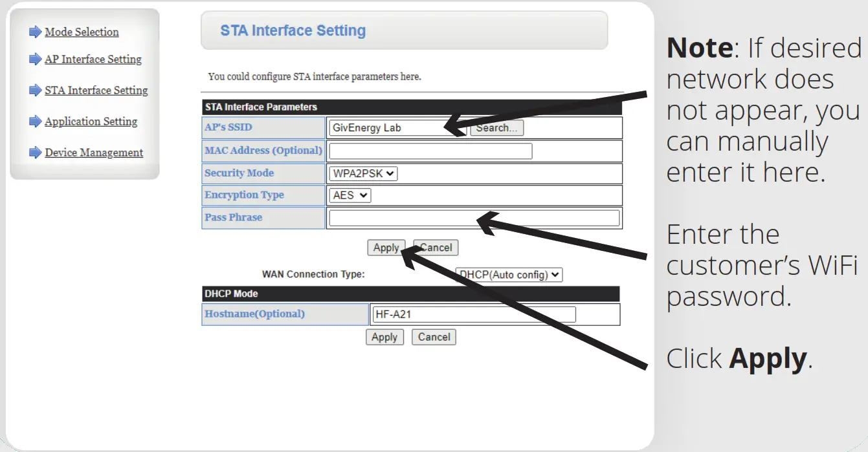Screen dimensions: 868x452
Task: Click the Pass Phrase label
Action: click(x=233, y=217)
